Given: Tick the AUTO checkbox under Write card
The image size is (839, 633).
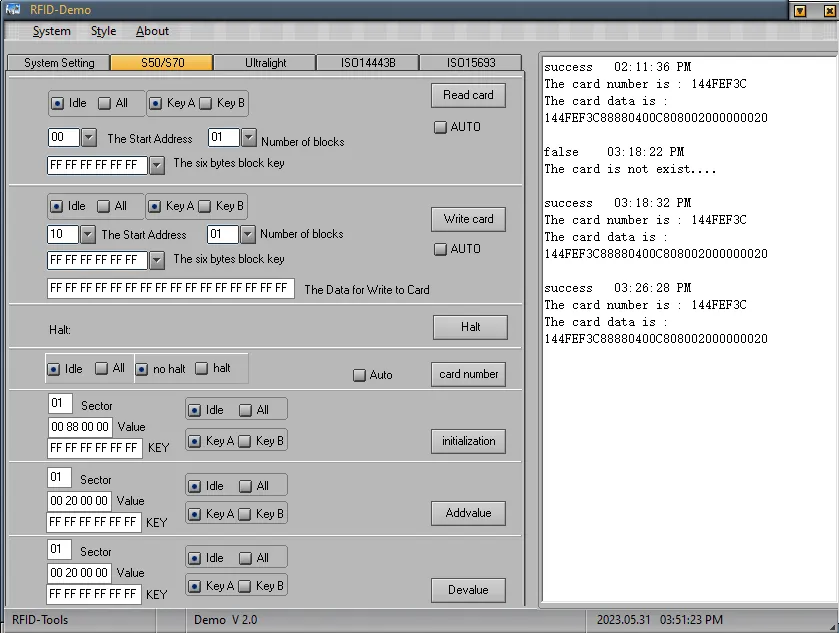Looking at the screenshot, I should tap(441, 249).
